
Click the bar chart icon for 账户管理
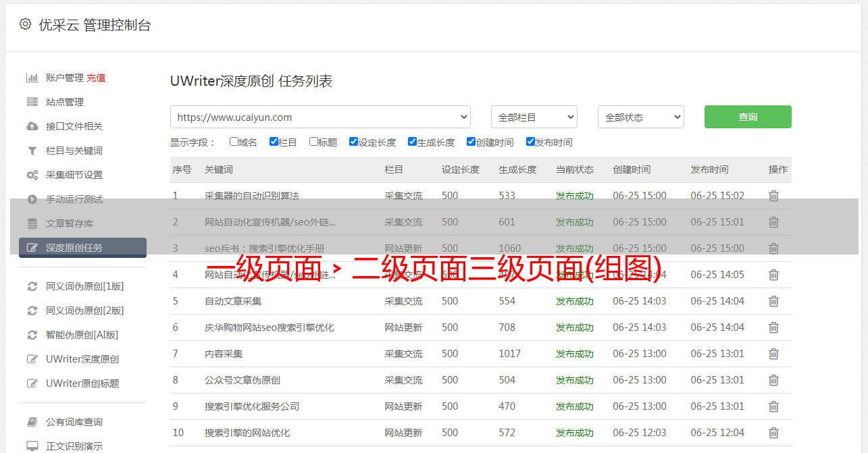point(32,78)
